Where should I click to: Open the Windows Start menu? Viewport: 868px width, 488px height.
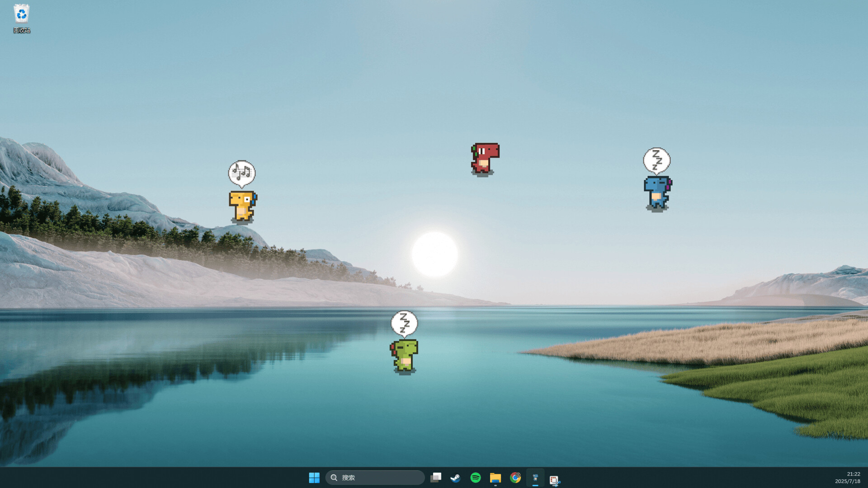(314, 477)
